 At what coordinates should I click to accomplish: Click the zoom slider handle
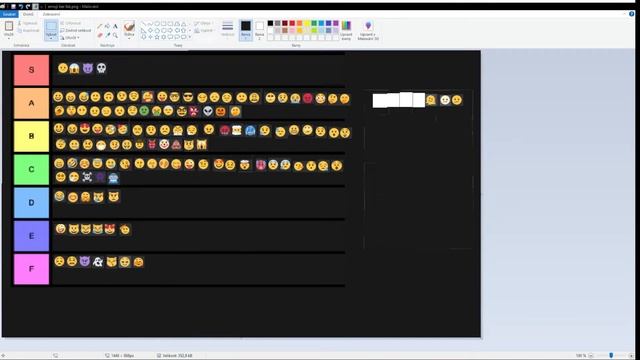pyautogui.click(x=611, y=356)
